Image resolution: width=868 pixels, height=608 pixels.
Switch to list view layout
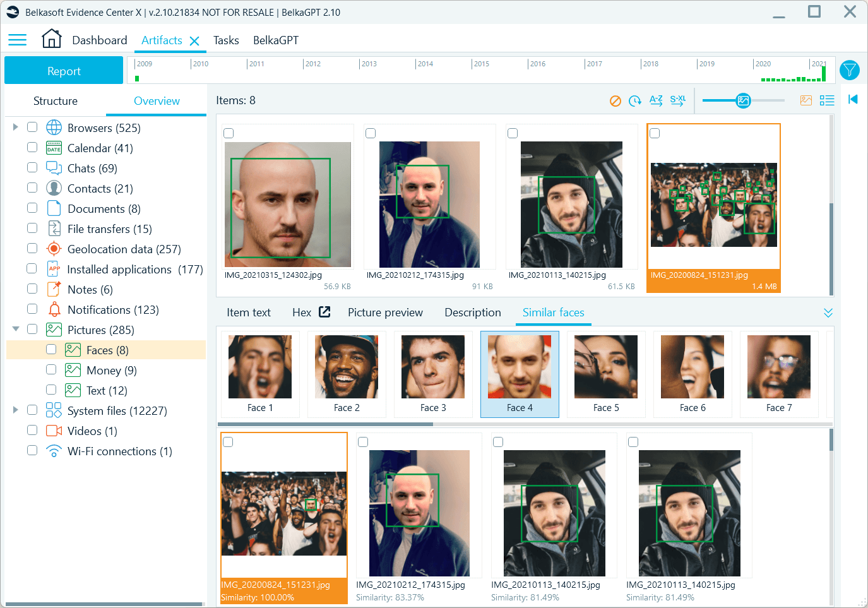click(826, 100)
